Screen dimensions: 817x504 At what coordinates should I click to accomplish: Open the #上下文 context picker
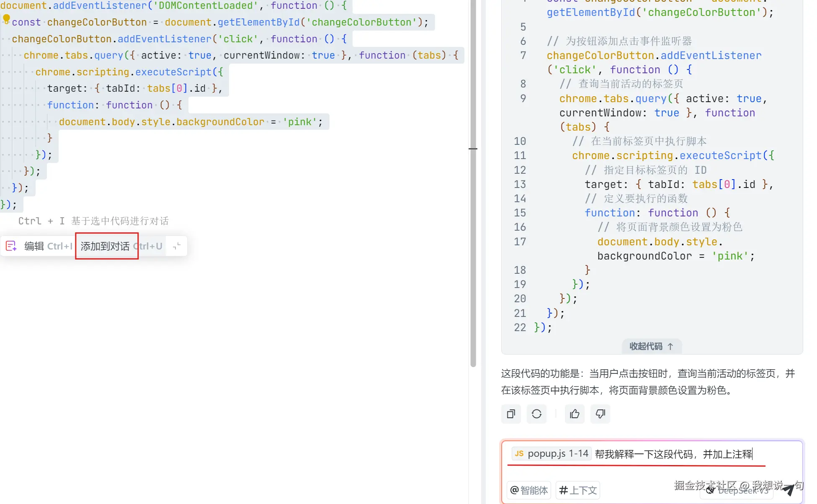(x=578, y=490)
